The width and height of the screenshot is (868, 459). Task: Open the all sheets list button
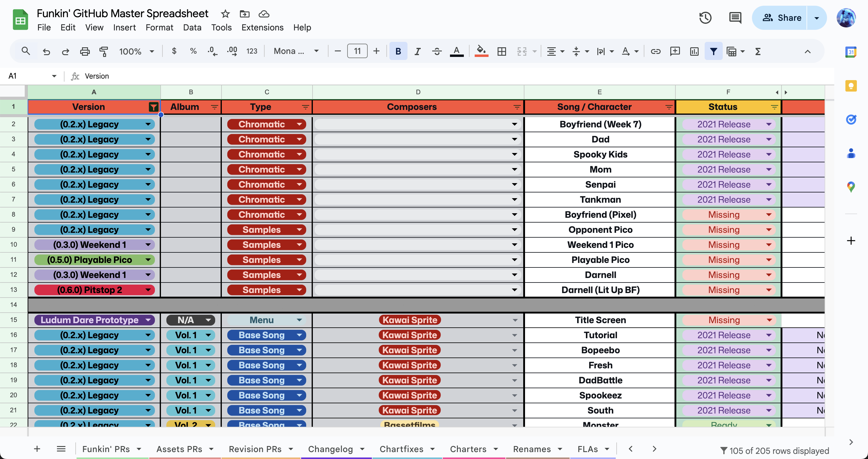61,448
